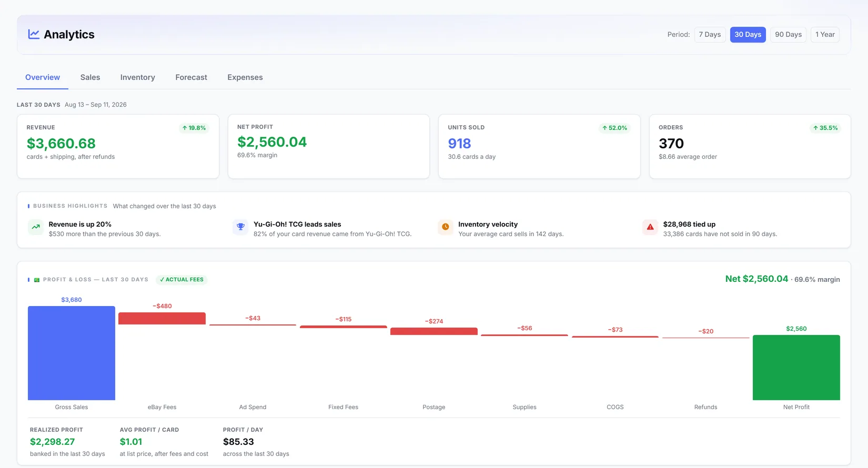Click the Refunds axis label

(706, 407)
